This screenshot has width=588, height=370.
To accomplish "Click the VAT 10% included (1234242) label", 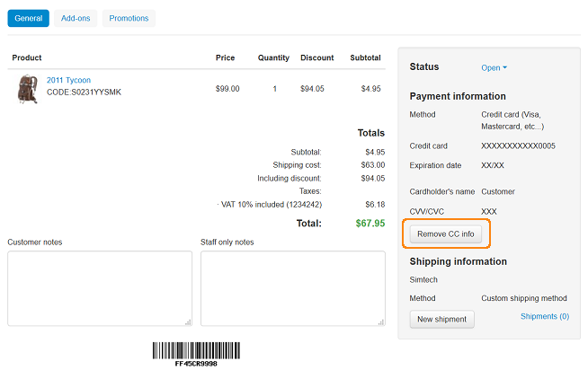I will pyautogui.click(x=272, y=205).
